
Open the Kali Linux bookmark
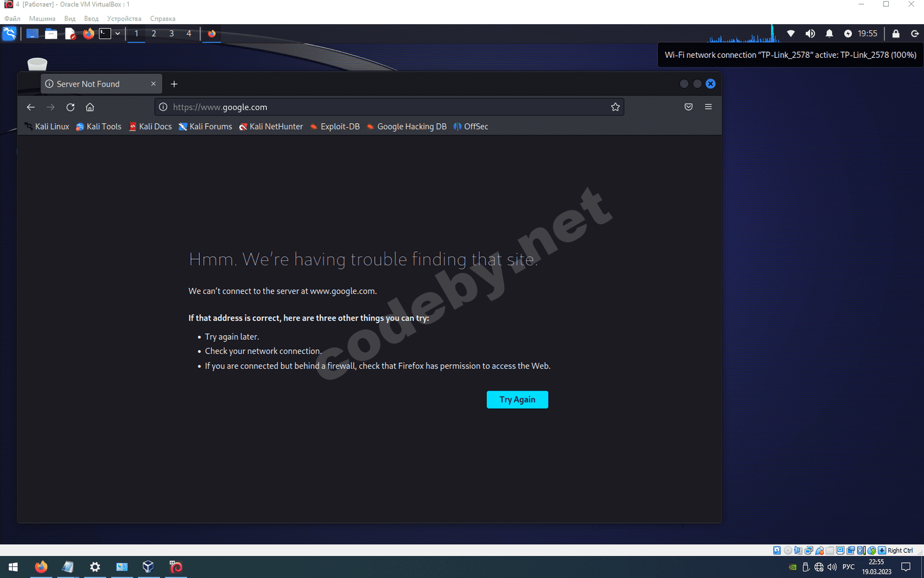(47, 127)
